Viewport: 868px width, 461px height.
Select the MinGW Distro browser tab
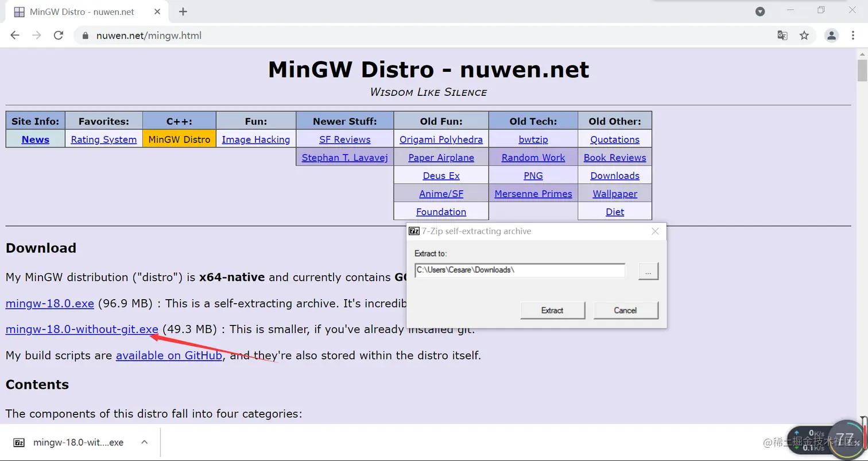coord(86,11)
